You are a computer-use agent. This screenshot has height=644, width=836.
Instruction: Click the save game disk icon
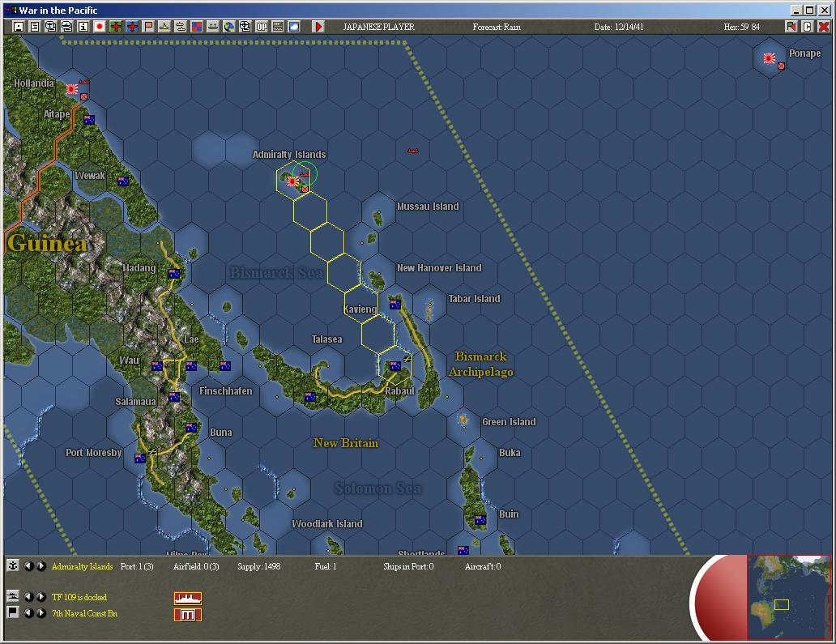click(19, 27)
